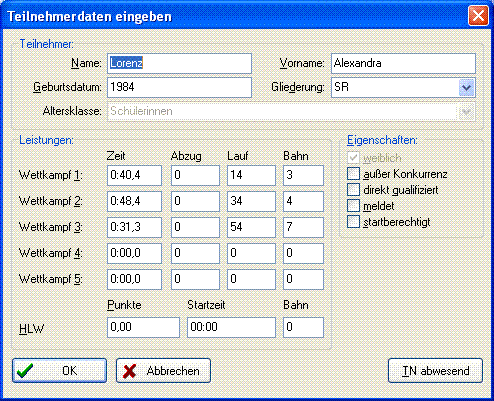Tick the direkt qualifiziert checkbox
The height and width of the screenshot is (401, 494).
[353, 190]
